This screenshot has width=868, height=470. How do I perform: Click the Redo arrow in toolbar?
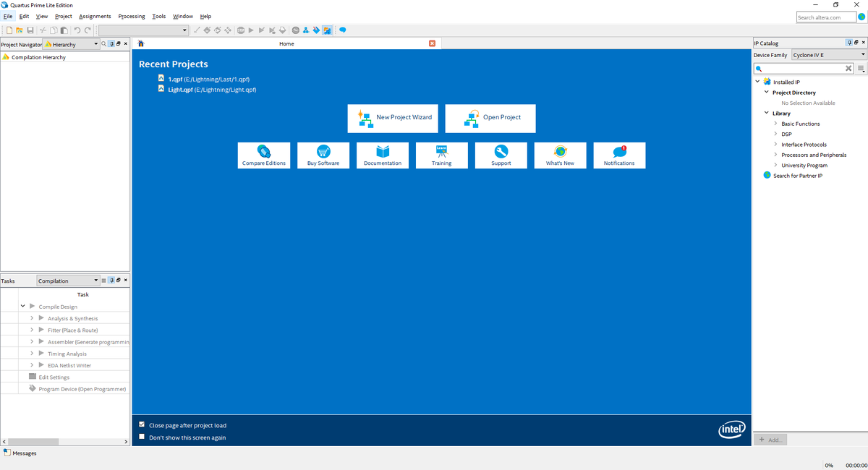(x=88, y=30)
